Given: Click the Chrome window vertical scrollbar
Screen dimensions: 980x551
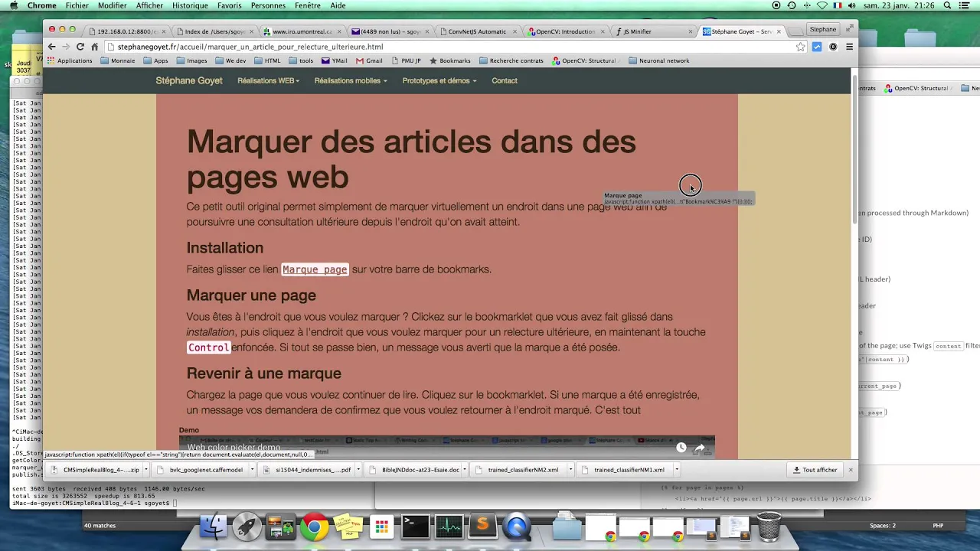Looking at the screenshot, I should click(x=854, y=149).
